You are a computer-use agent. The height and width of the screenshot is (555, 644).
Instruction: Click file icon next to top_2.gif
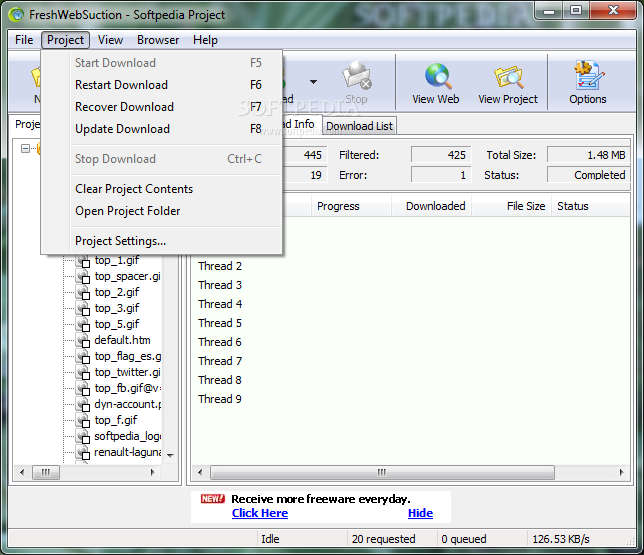pyautogui.click(x=83, y=293)
